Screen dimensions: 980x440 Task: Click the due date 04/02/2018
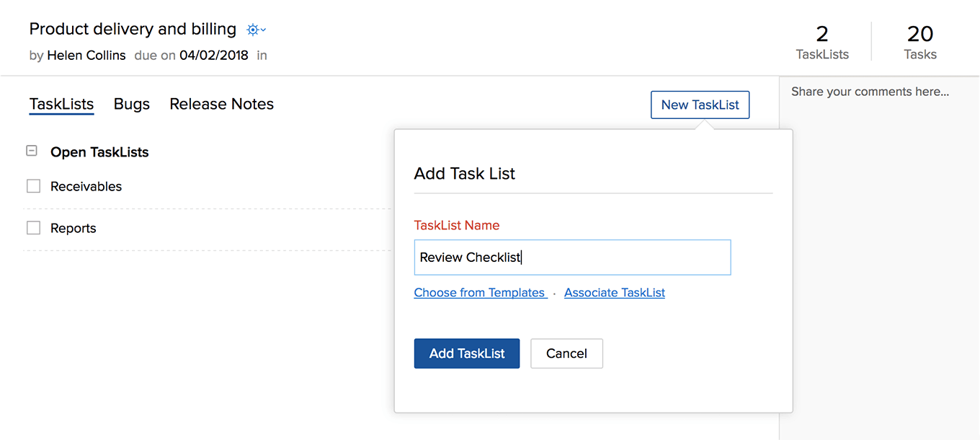[214, 55]
